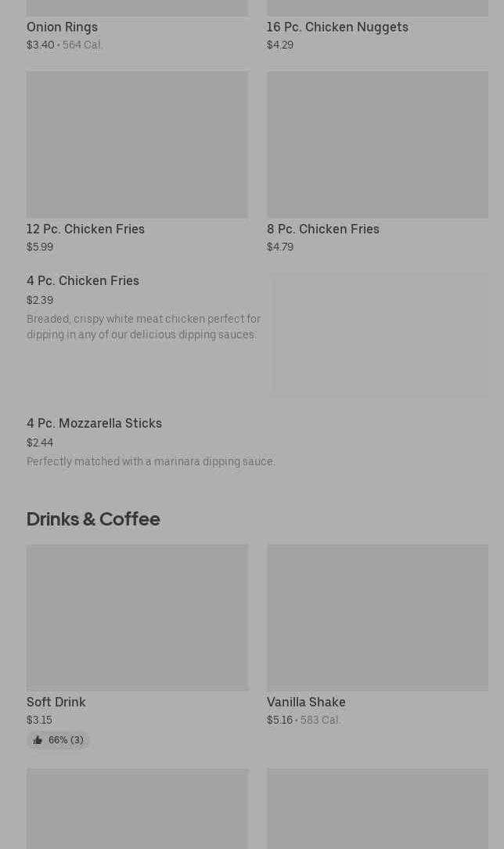Image resolution: width=504 pixels, height=849 pixels.
Task: Open the Vanilla Shake image
Action: pyautogui.click(x=377, y=617)
